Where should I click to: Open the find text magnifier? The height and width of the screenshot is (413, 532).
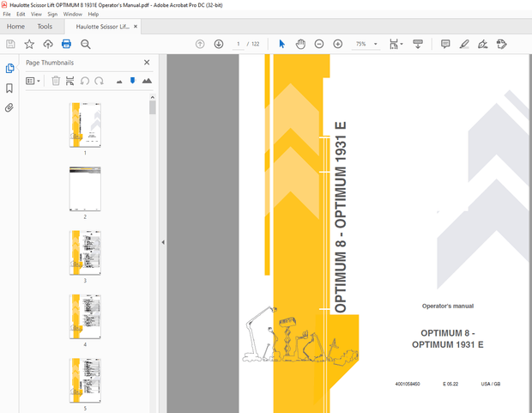click(86, 44)
